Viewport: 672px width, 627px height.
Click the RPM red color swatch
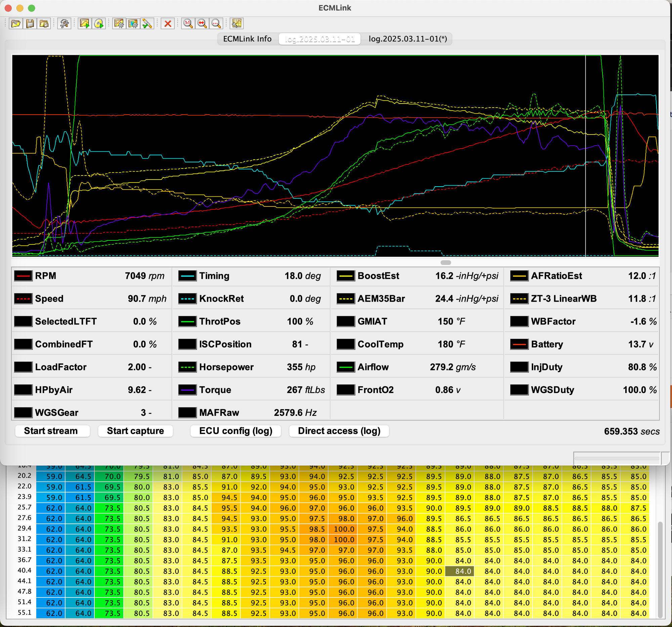23,276
